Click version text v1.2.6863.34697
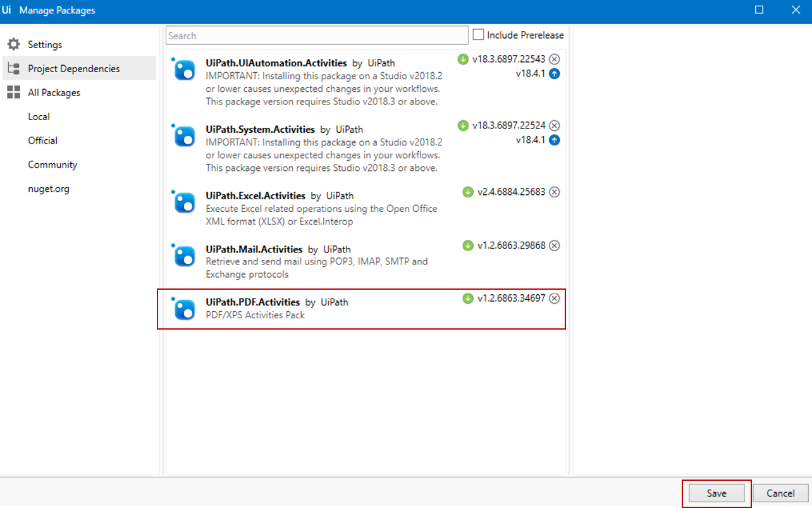Viewport: 812px width, 508px height. tap(511, 299)
